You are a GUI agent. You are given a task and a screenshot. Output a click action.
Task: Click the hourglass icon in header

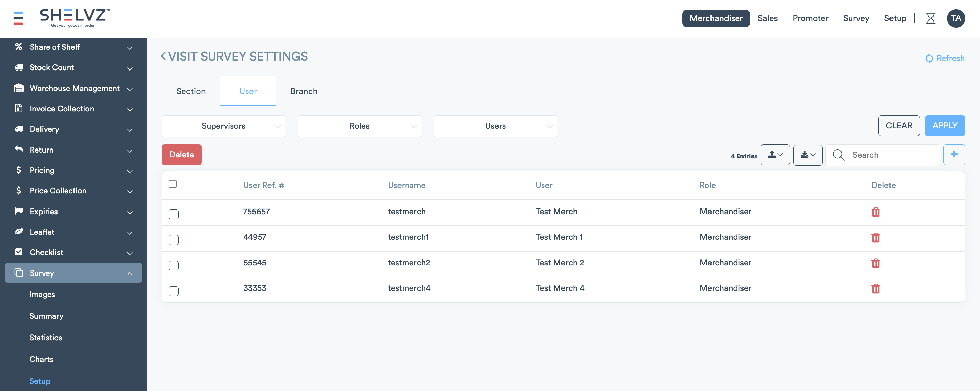[931, 18]
